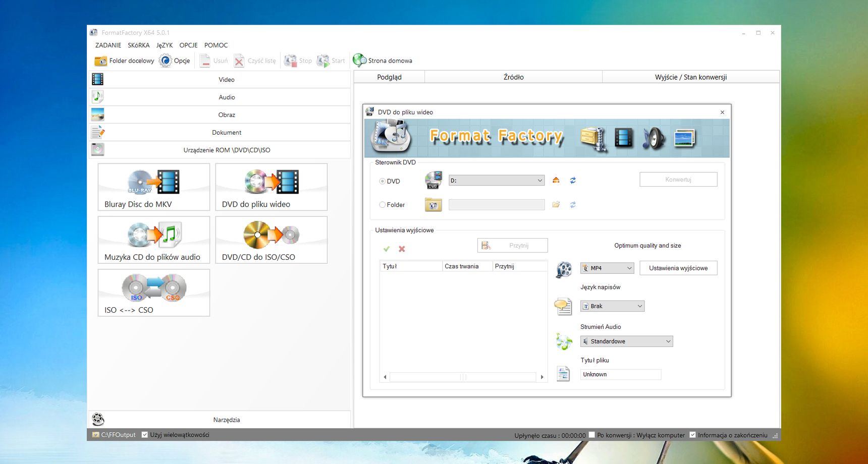The image size is (868, 464).
Task: Click the red X deselect icon
Action: (x=402, y=249)
